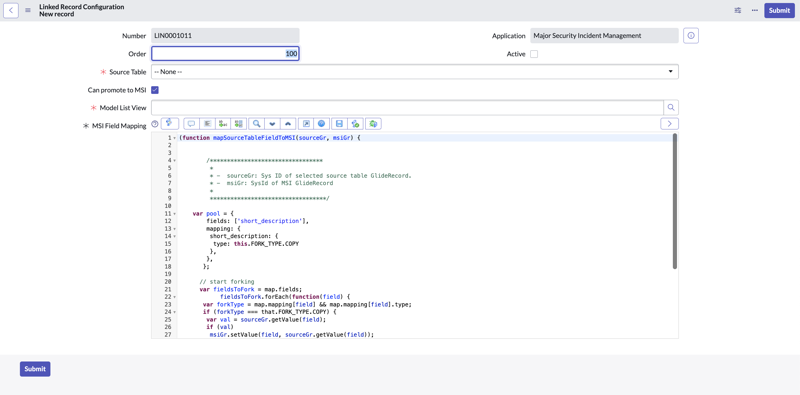Image resolution: width=800 pixels, height=395 pixels.
Task: Save the script with the floppy icon
Action: (339, 124)
